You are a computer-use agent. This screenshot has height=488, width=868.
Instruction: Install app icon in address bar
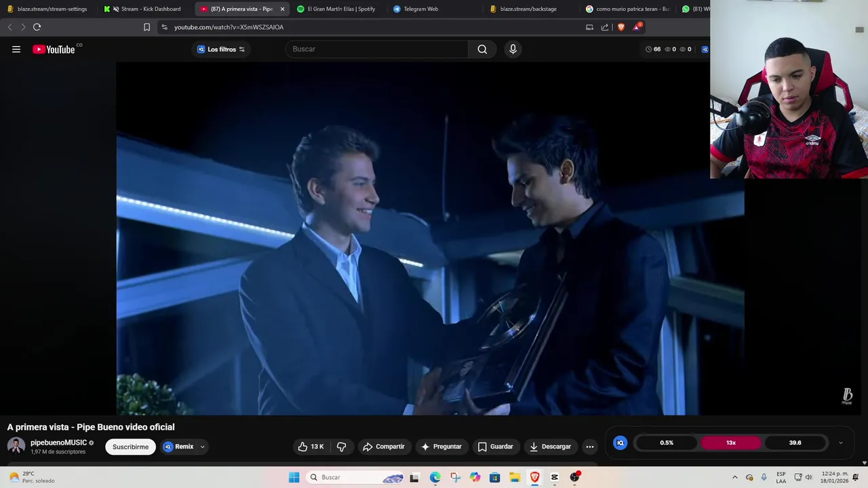(x=589, y=27)
